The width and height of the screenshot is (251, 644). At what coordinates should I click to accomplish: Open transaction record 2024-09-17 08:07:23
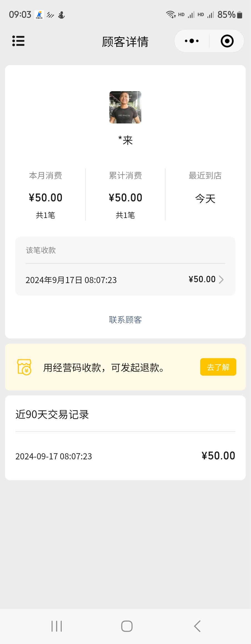(x=125, y=456)
